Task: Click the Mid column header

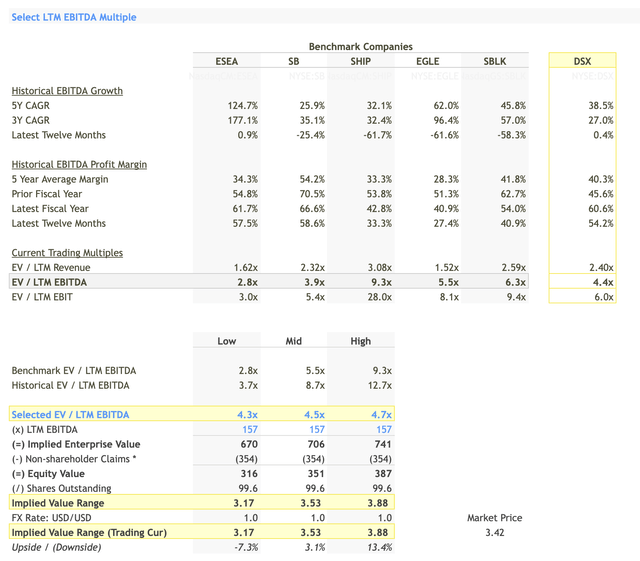Action: (x=293, y=341)
